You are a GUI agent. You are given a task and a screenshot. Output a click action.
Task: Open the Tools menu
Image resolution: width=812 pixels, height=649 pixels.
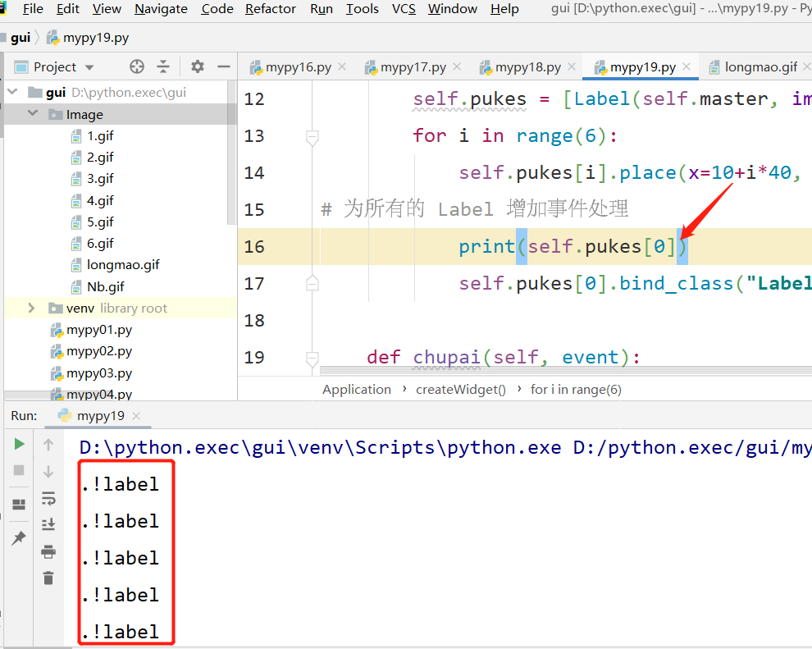362,9
